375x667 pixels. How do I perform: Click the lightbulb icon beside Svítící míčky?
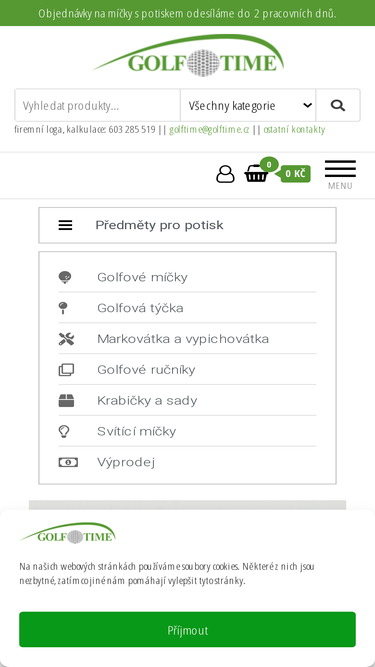[x=64, y=431]
